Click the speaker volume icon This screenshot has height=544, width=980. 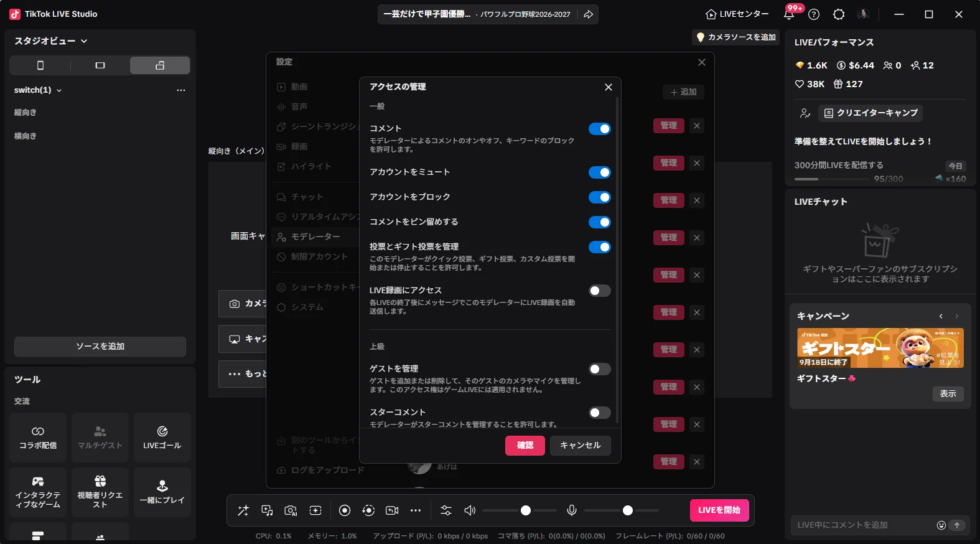(x=470, y=510)
